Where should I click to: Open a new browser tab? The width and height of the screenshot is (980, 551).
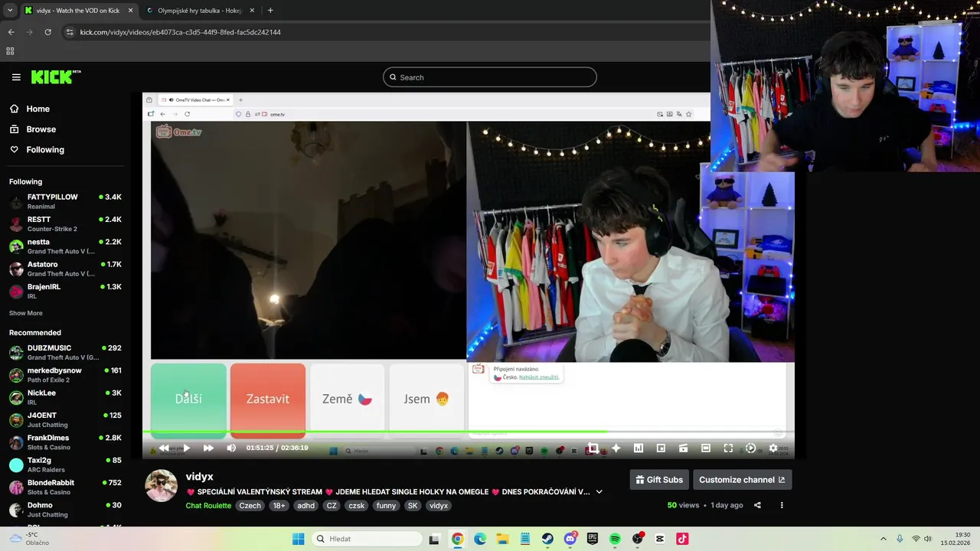tap(270, 11)
